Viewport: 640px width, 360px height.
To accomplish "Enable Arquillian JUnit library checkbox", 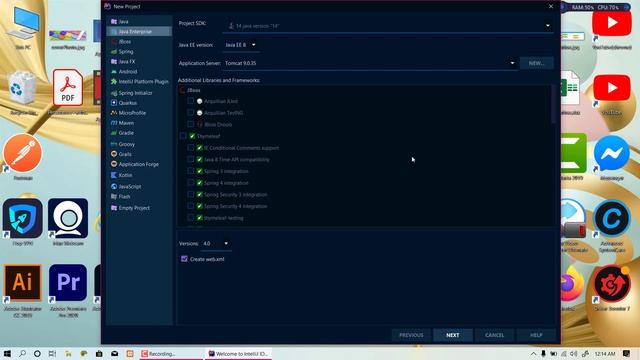I will pos(191,101).
